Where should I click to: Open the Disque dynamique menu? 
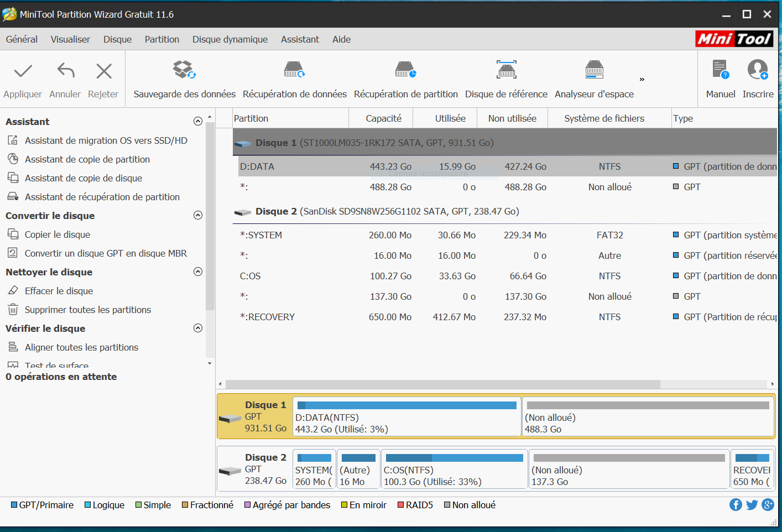[x=230, y=39]
